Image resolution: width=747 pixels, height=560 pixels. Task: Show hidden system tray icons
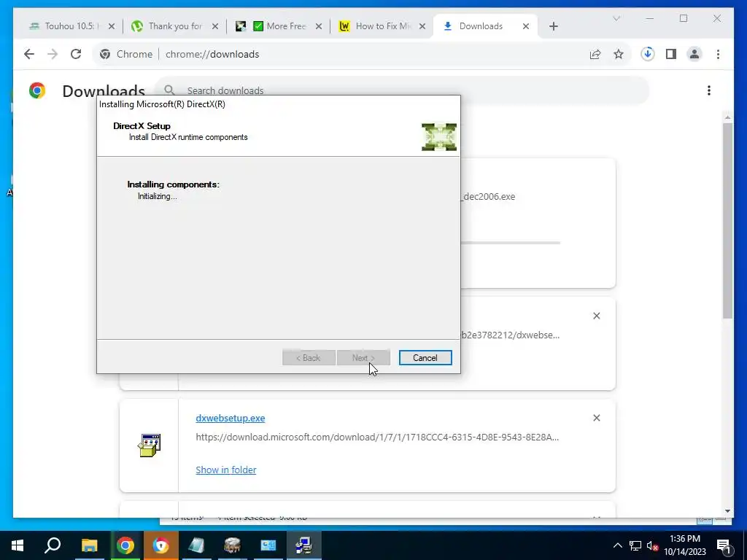tap(617, 545)
